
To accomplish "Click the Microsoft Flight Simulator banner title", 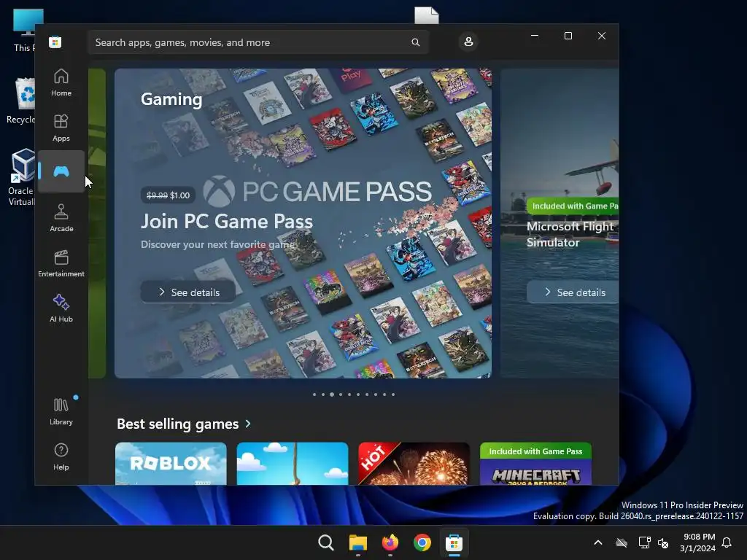I will (570, 234).
